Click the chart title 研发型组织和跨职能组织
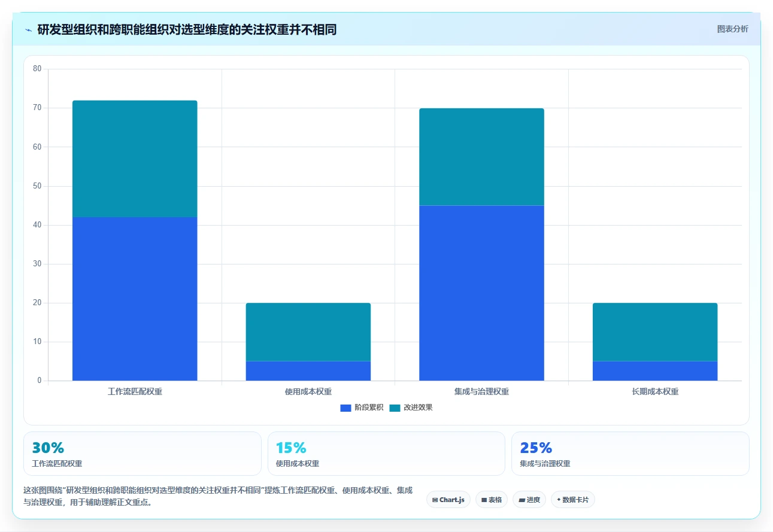 187,29
